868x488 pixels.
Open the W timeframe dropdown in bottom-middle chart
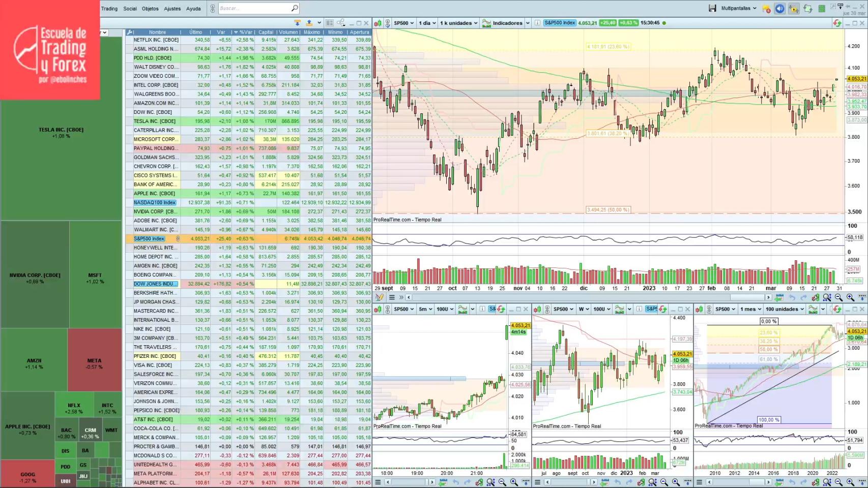[x=584, y=309]
